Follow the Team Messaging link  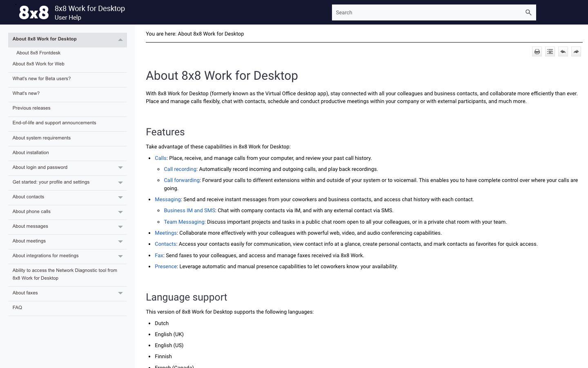tap(185, 222)
